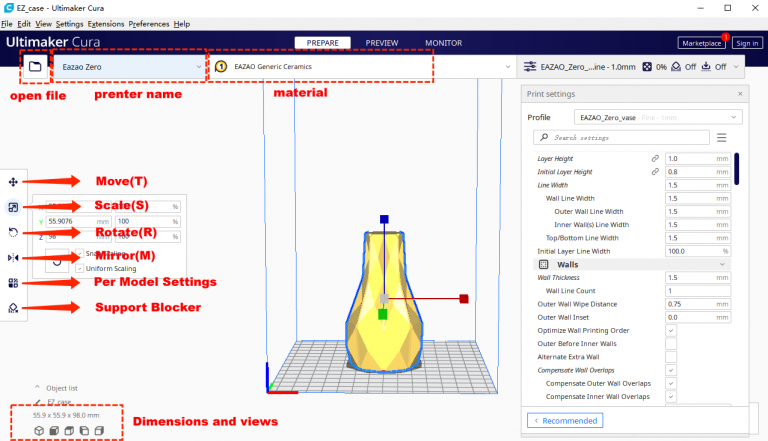Viewport: 768px width, 441px height.
Task: Switch to the MONITOR stage tab
Action: [x=443, y=43]
